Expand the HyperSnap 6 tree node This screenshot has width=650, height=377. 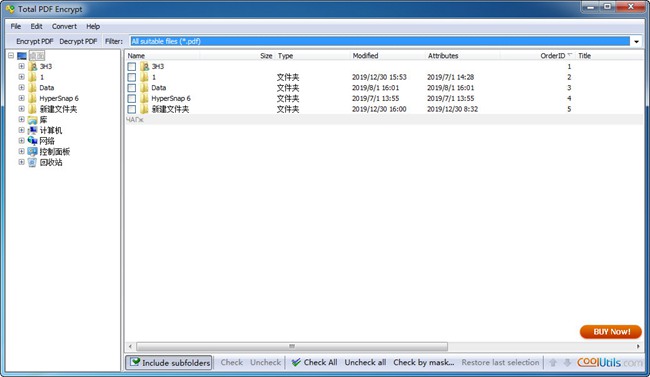22,98
